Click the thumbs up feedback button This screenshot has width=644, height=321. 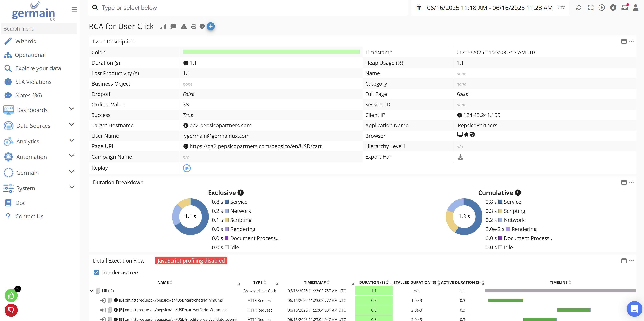[11, 296]
